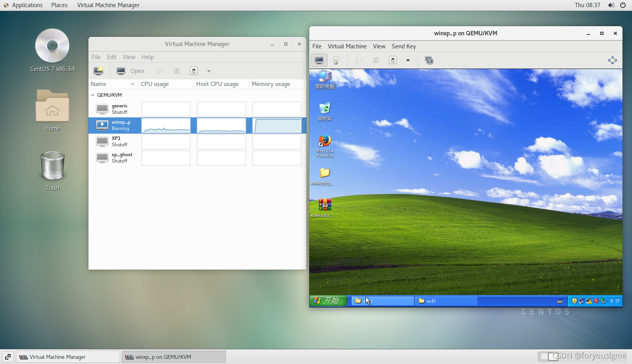The image size is (632, 364).
Task: Switch to second soft folder taskbar button
Action: coord(446,301)
